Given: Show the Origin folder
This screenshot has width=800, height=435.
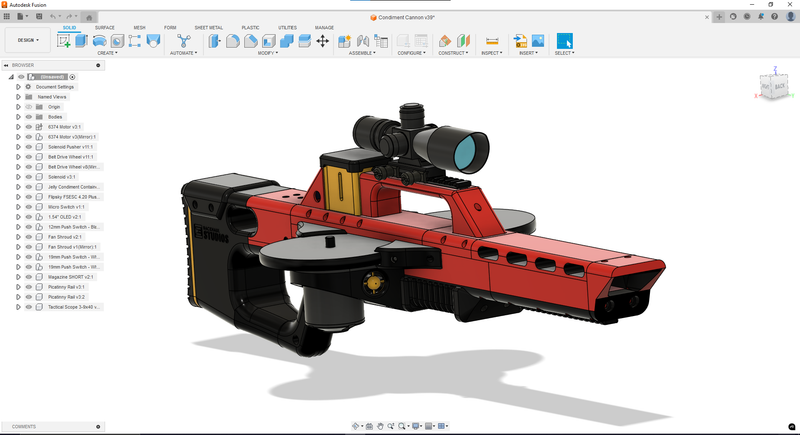Looking at the screenshot, I should 29,107.
